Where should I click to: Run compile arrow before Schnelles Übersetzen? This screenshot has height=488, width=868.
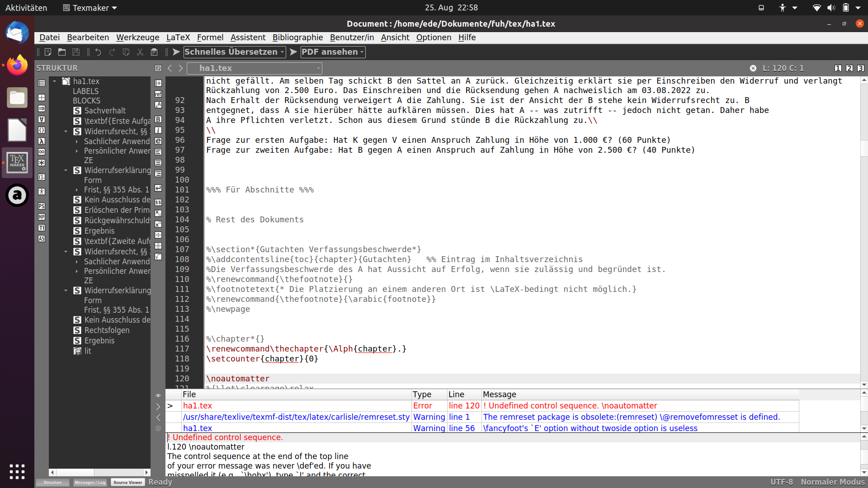tap(176, 52)
